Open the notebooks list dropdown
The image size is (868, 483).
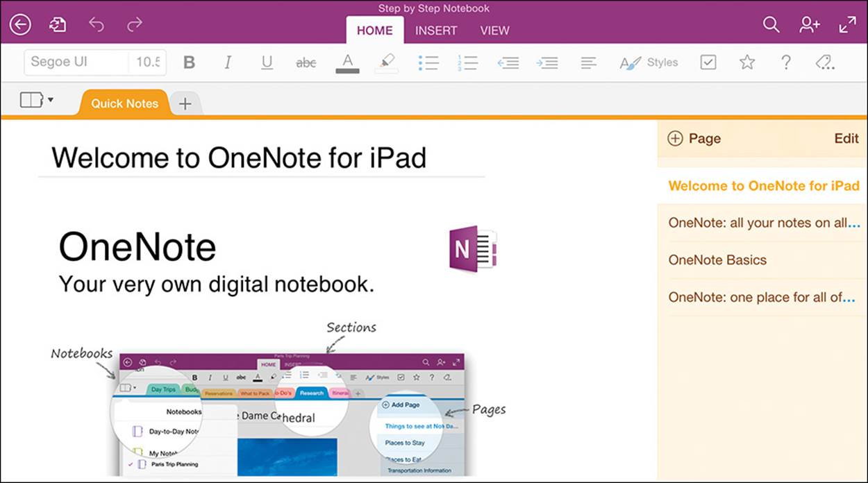click(x=37, y=101)
